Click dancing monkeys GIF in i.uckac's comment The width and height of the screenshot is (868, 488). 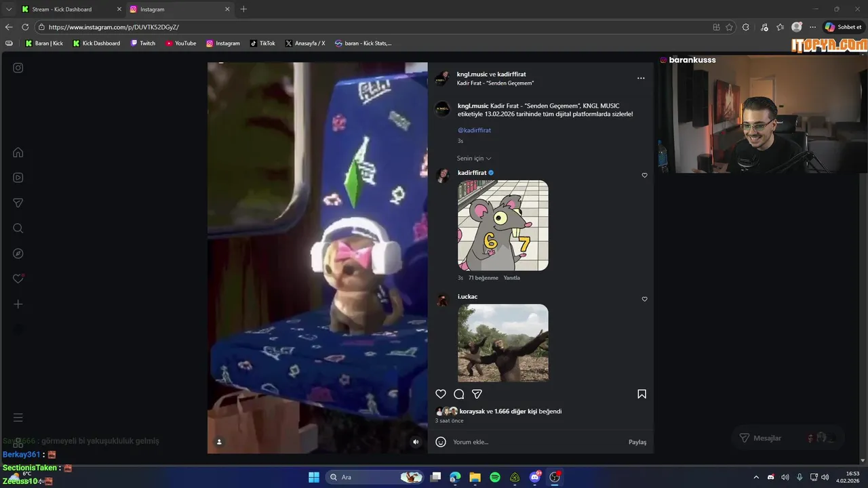pyautogui.click(x=503, y=342)
